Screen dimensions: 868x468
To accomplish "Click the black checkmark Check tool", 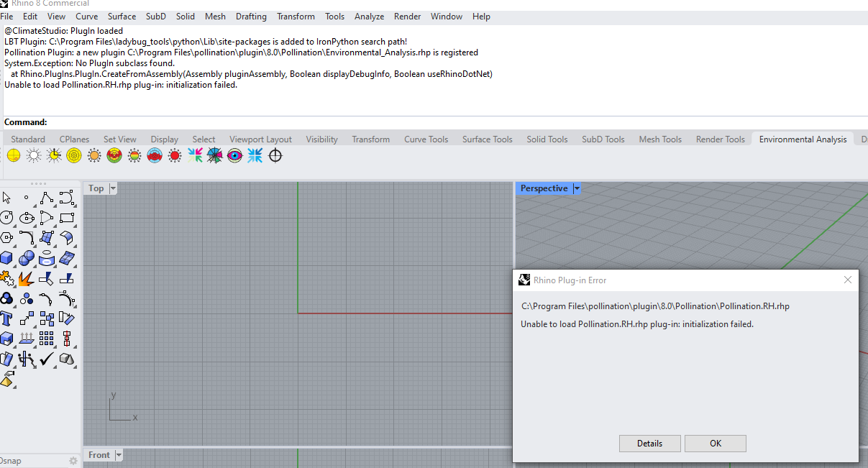I will coord(47,358).
